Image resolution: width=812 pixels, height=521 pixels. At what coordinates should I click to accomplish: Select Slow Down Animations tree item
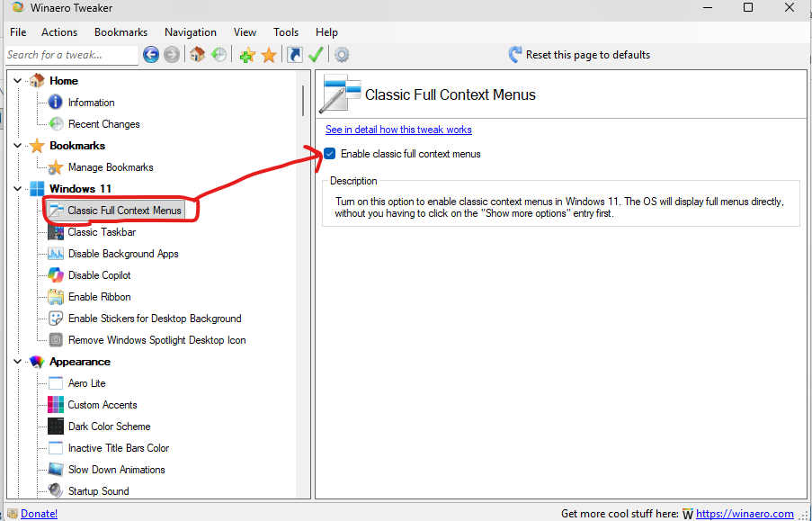click(117, 470)
